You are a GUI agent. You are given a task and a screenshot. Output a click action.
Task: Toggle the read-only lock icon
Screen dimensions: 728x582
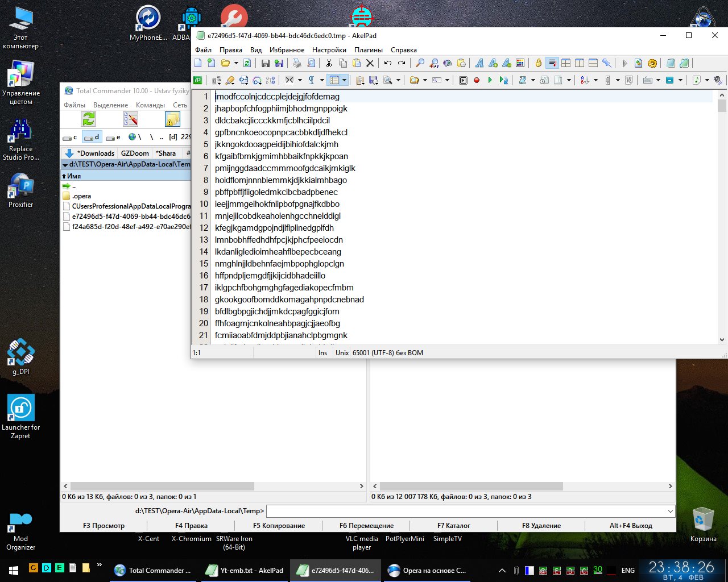pyautogui.click(x=538, y=63)
